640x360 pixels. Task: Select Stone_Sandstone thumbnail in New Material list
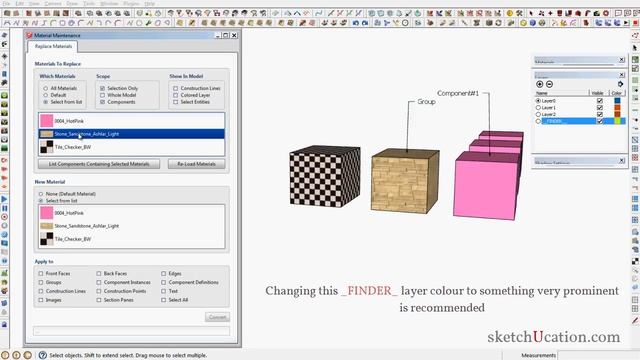(47, 226)
